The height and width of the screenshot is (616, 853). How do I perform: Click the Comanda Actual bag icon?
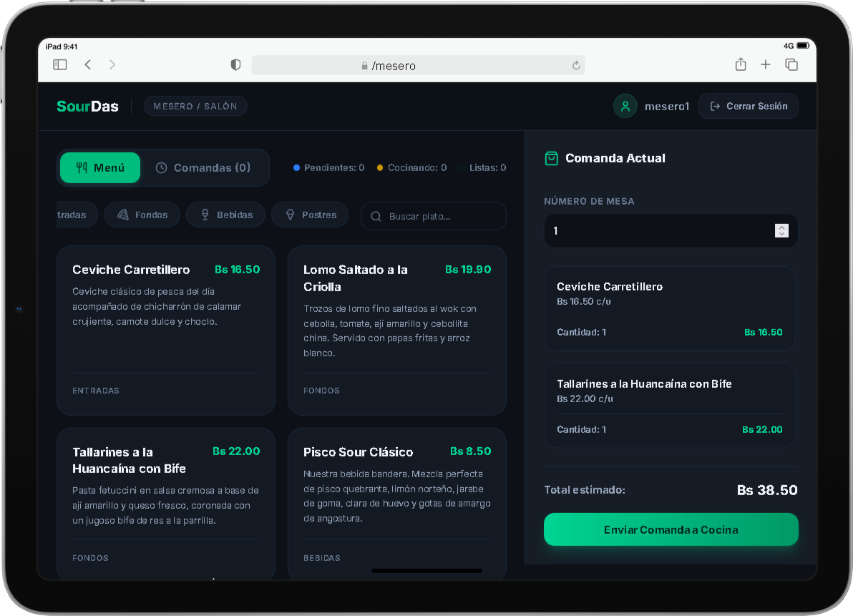551,158
